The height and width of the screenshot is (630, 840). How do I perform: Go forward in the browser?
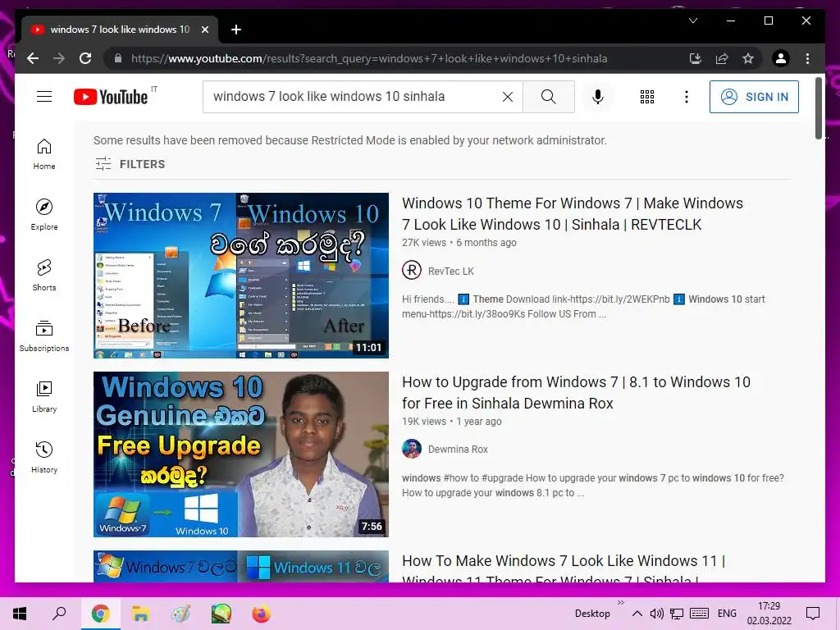tap(59, 58)
